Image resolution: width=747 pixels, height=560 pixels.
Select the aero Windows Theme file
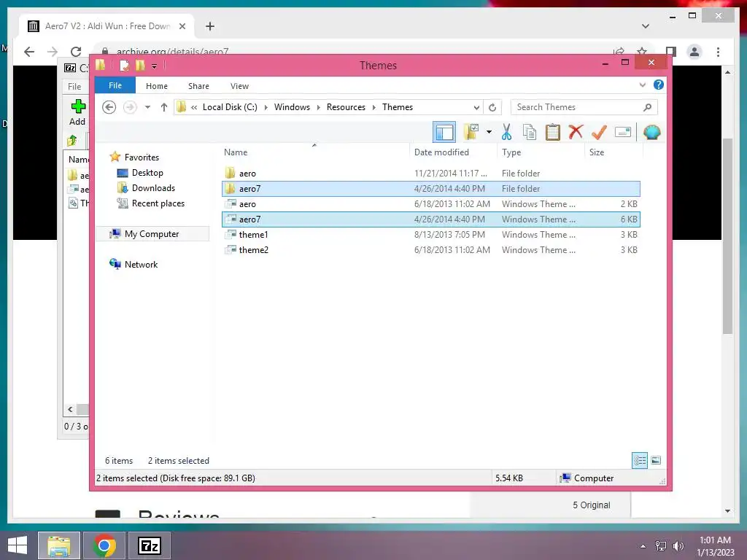coord(430,204)
